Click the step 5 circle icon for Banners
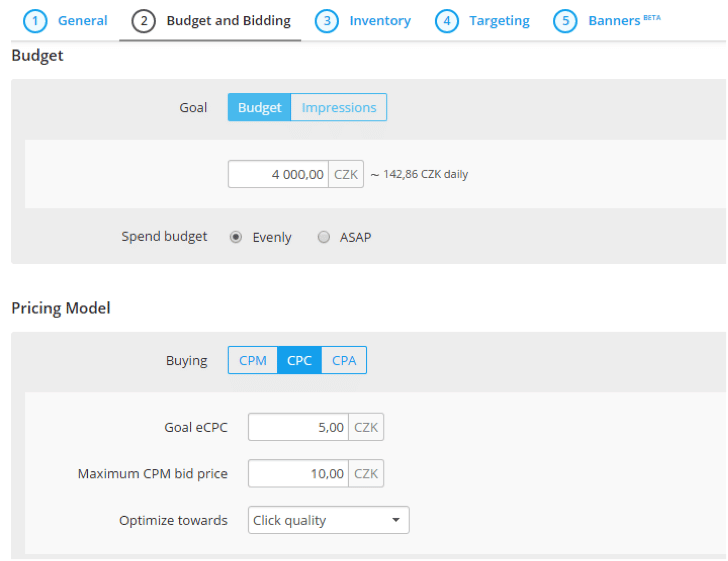This screenshot has width=728, height=561. (566, 21)
